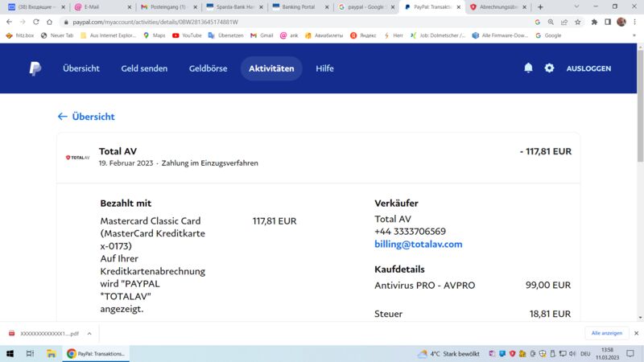The image size is (644, 362).
Task: Open Task View on the taskbar
Action: click(x=30, y=353)
